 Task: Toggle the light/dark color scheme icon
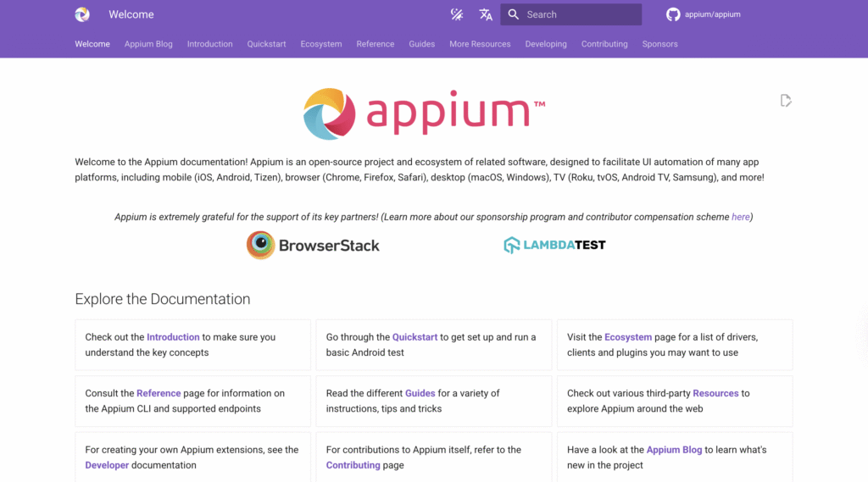pos(457,14)
